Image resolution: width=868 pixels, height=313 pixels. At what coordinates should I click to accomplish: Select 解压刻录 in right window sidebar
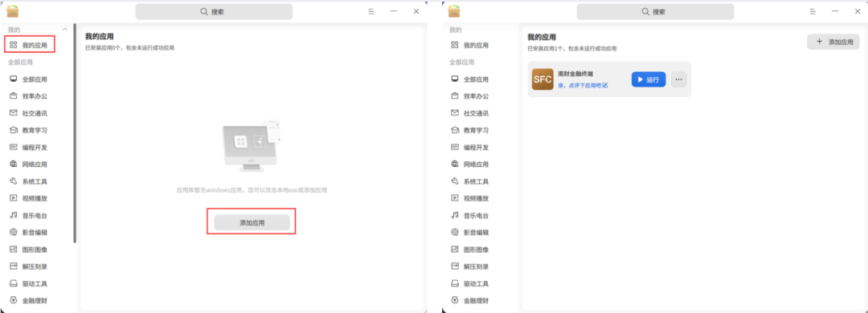tap(470, 266)
